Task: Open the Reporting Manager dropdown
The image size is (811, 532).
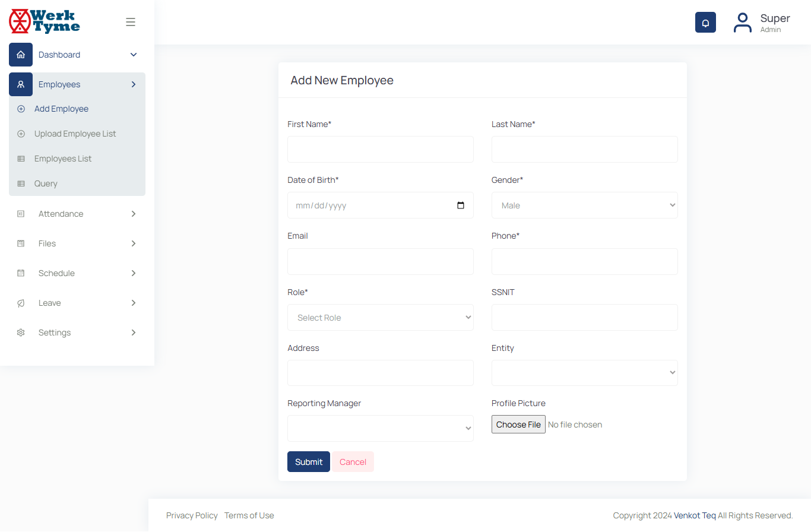Action: [380, 428]
